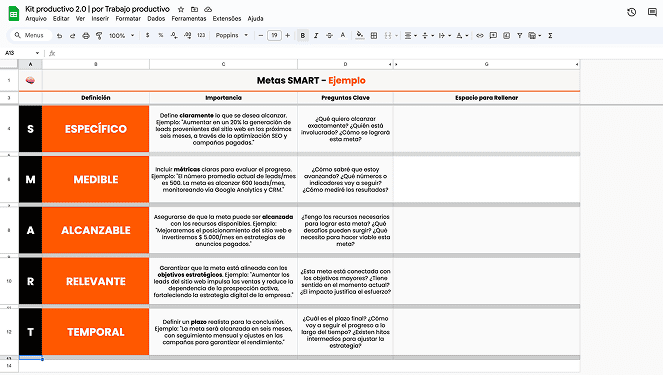663x375 pixels.
Task: Insert a comment from the toolbar
Action: (x=493, y=36)
